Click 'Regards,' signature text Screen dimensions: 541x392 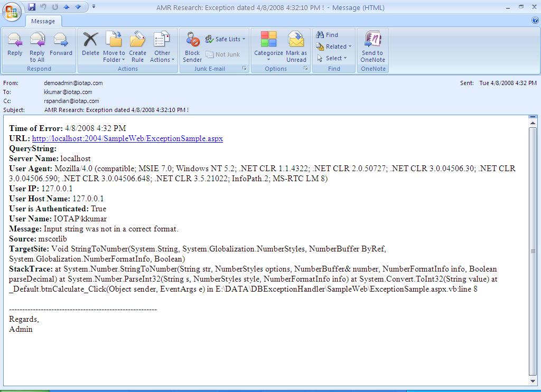click(x=24, y=319)
